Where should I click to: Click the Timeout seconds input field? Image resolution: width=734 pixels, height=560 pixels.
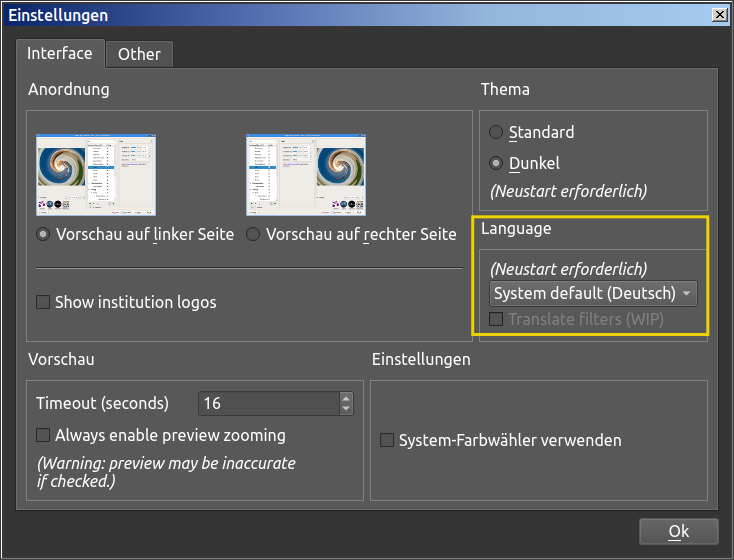[268, 404]
